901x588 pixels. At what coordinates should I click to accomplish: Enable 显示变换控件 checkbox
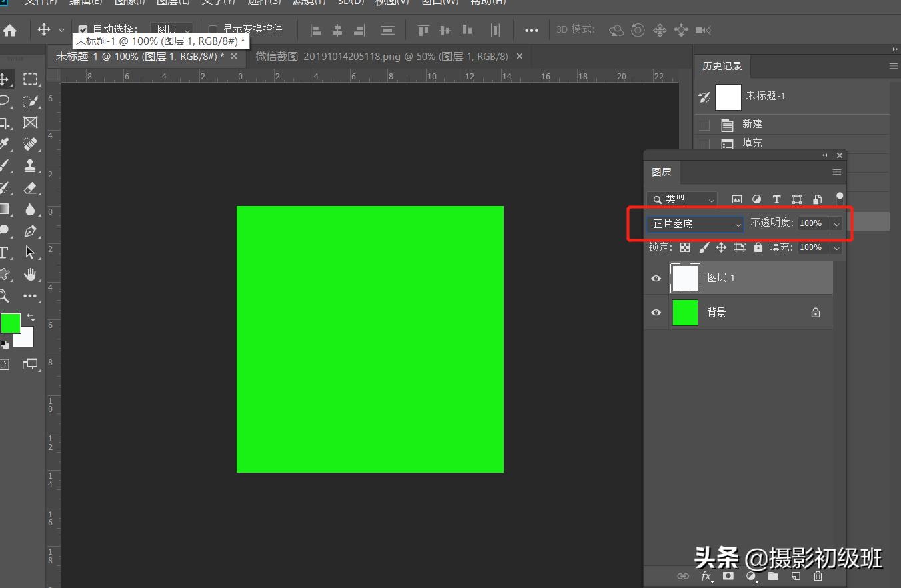pyautogui.click(x=213, y=29)
